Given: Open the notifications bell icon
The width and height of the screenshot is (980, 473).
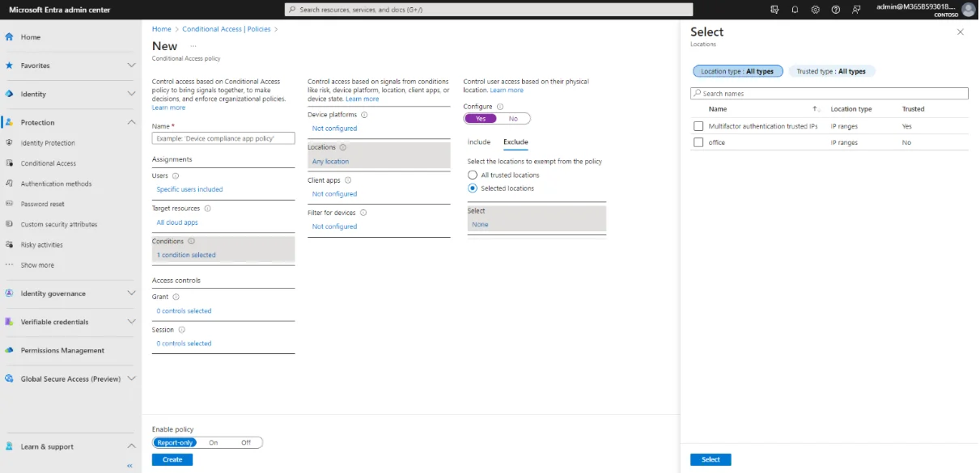Looking at the screenshot, I should coord(795,10).
